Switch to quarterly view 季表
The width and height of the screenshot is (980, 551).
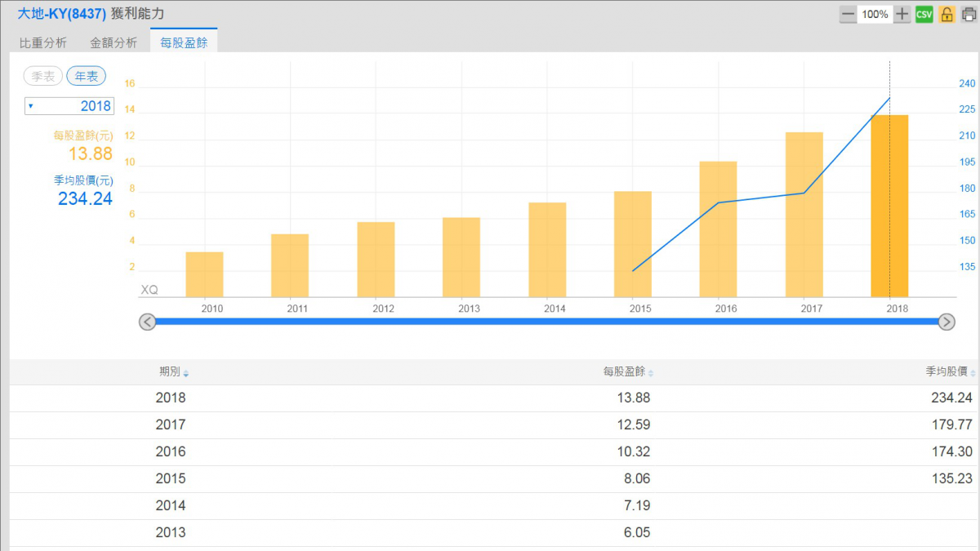point(43,76)
